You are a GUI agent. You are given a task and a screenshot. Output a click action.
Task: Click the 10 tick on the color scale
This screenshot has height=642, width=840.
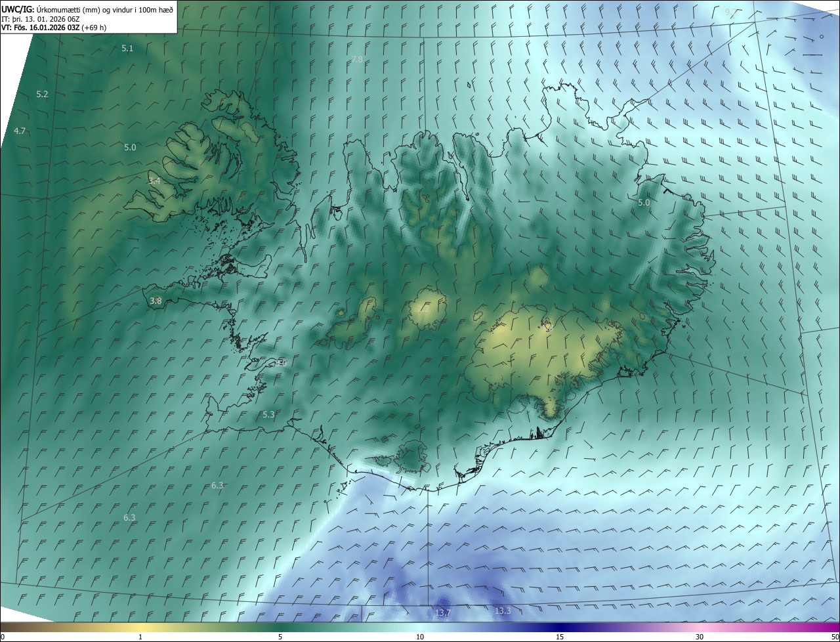coord(420,637)
